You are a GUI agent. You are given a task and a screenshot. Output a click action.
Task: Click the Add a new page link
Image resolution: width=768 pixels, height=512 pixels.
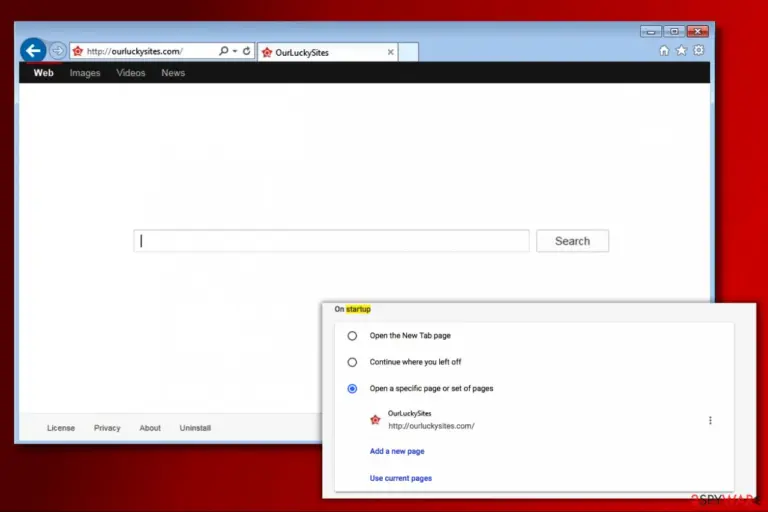(x=397, y=451)
